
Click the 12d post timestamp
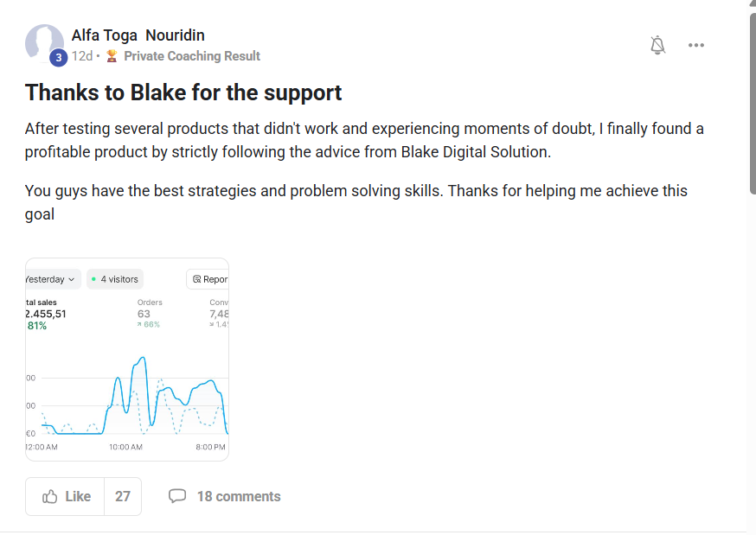(82, 56)
